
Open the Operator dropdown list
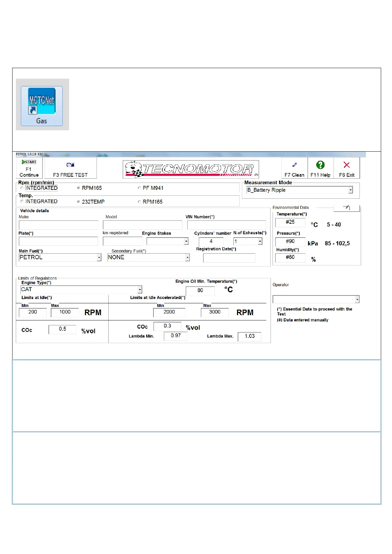pos(357,299)
